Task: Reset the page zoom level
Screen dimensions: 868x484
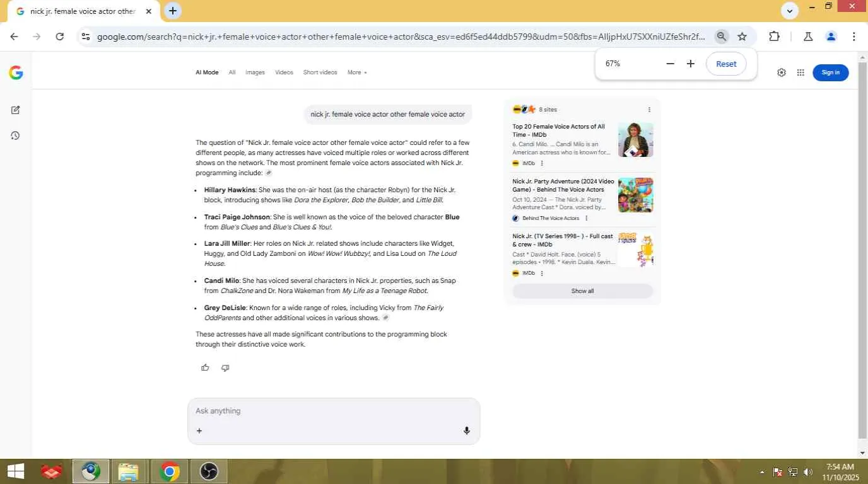Action: (726, 64)
